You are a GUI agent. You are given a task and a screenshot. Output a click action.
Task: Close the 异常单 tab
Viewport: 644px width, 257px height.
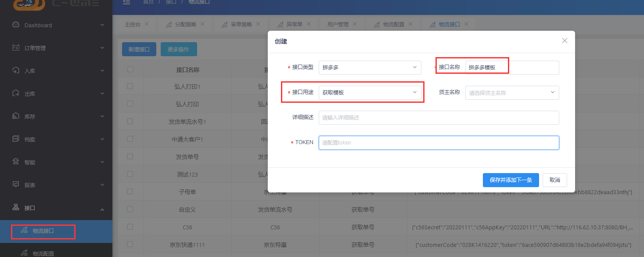point(309,24)
